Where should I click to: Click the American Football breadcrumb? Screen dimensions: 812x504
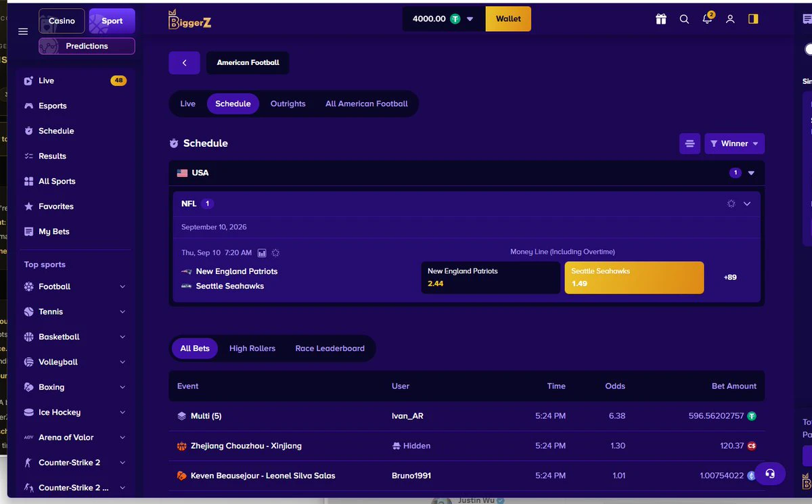248,63
